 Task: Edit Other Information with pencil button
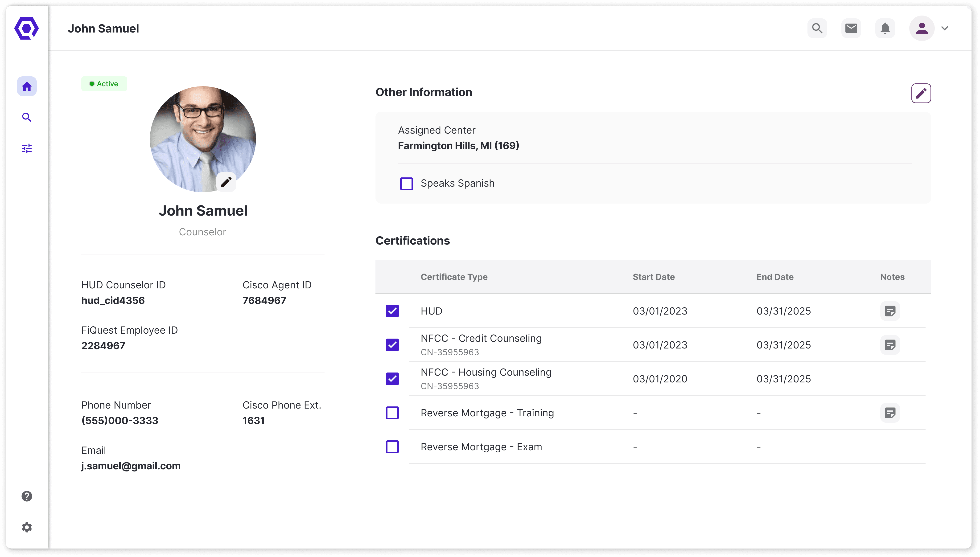pyautogui.click(x=921, y=93)
